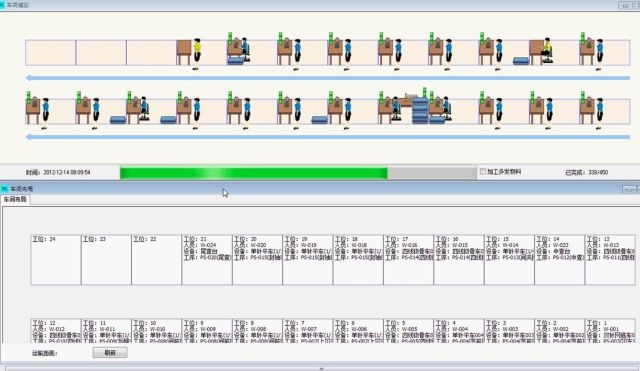Click the tall stack of blue material boxes
This screenshot has width=640, height=371.
coord(420,110)
